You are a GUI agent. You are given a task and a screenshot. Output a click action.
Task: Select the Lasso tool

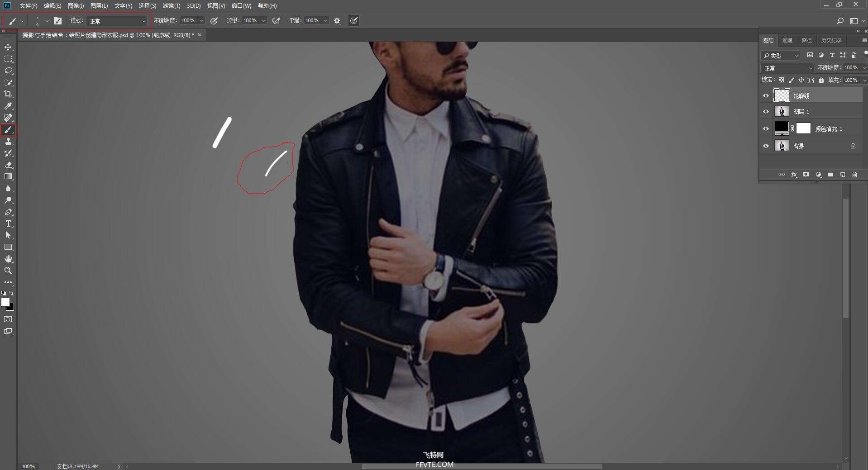click(x=8, y=71)
